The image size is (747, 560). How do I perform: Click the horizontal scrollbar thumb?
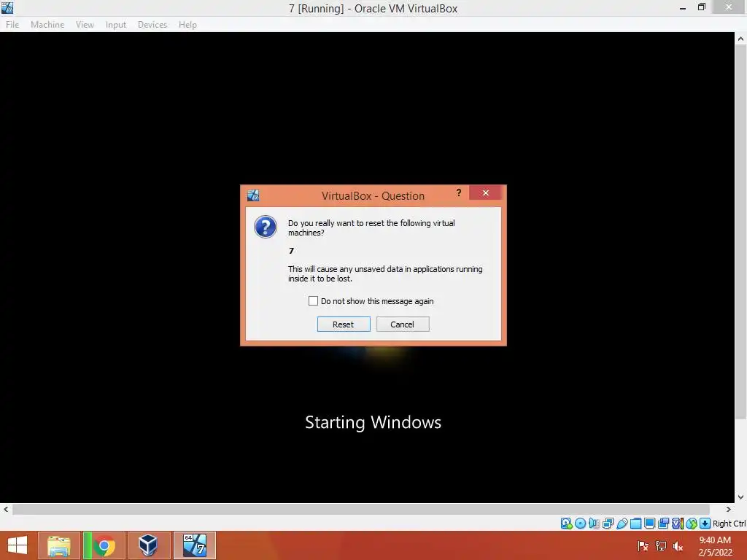(x=360, y=509)
